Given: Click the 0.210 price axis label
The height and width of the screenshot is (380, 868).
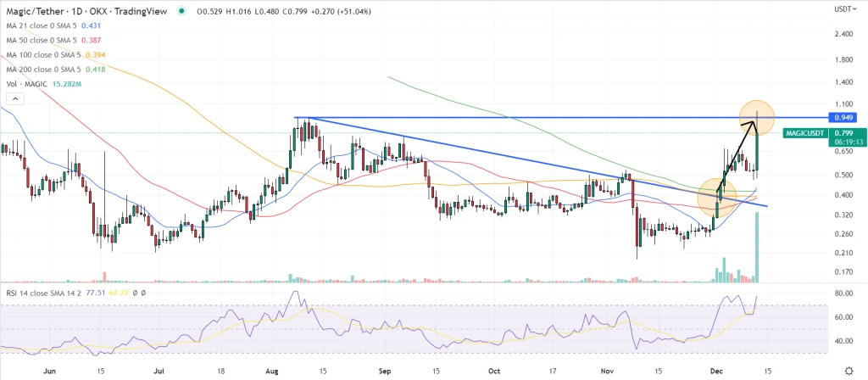Looking at the screenshot, I should pos(843,253).
